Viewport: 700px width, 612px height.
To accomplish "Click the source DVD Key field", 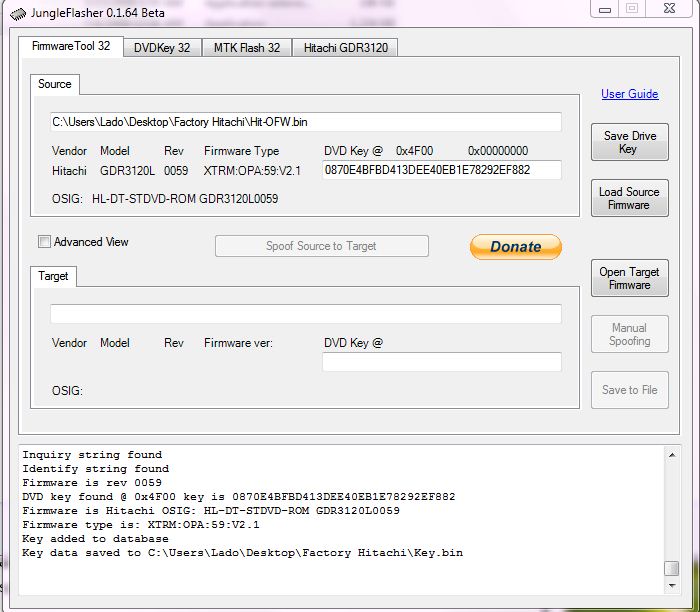I will (x=442, y=170).
